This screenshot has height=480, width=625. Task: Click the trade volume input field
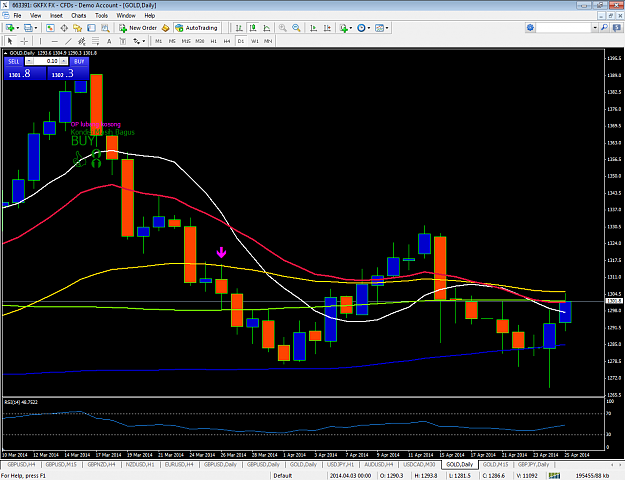(47, 61)
